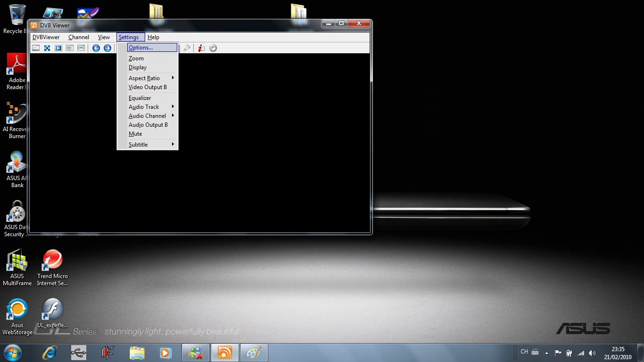Click the DVB Viewer title bar icon
This screenshot has height=362, width=644.
click(34, 25)
